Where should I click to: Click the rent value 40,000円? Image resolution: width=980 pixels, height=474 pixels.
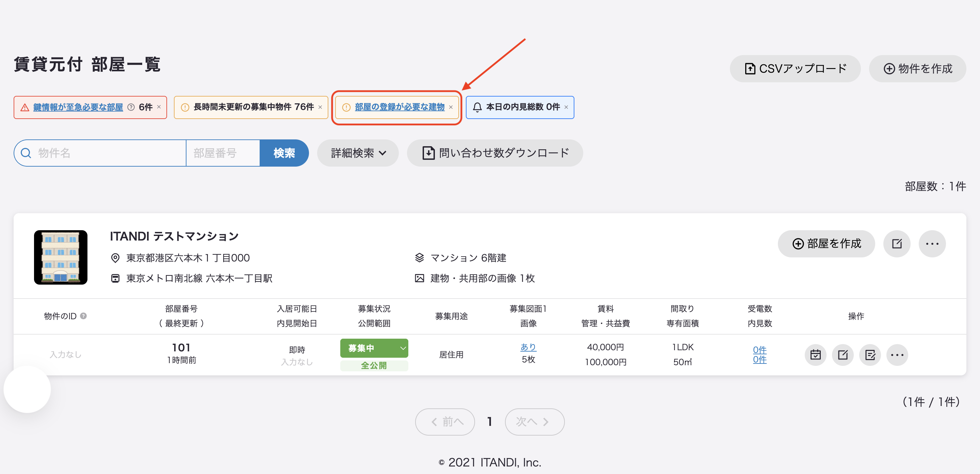coord(606,347)
